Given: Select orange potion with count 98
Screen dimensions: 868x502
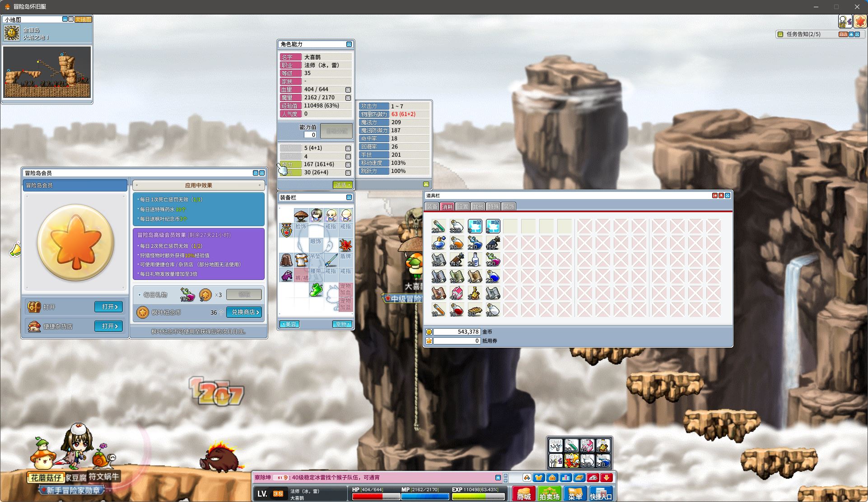Looking at the screenshot, I should [x=456, y=243].
